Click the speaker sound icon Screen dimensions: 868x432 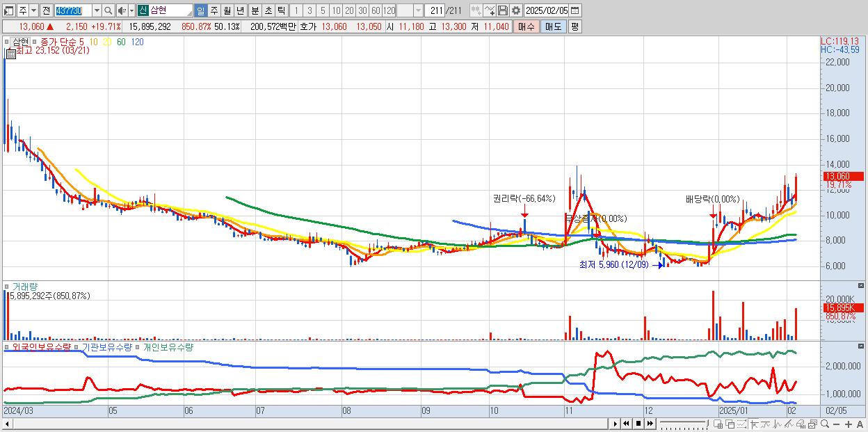[121, 10]
